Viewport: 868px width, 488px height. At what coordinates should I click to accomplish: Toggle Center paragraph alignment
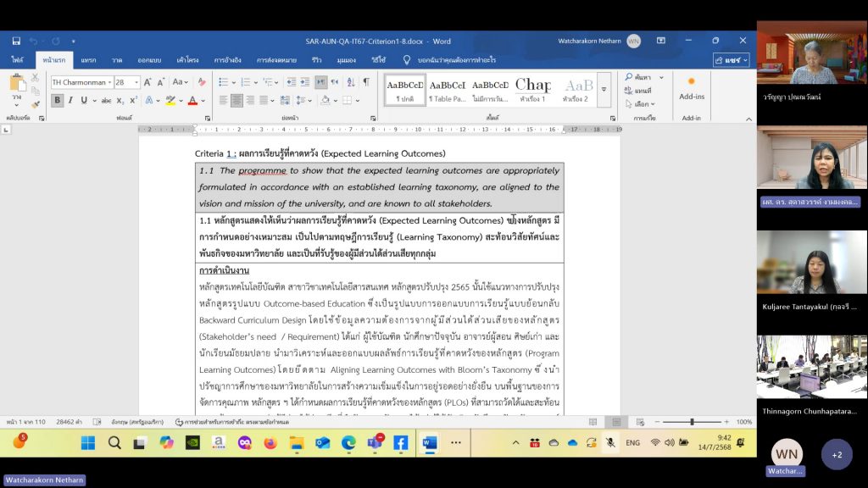(237, 101)
